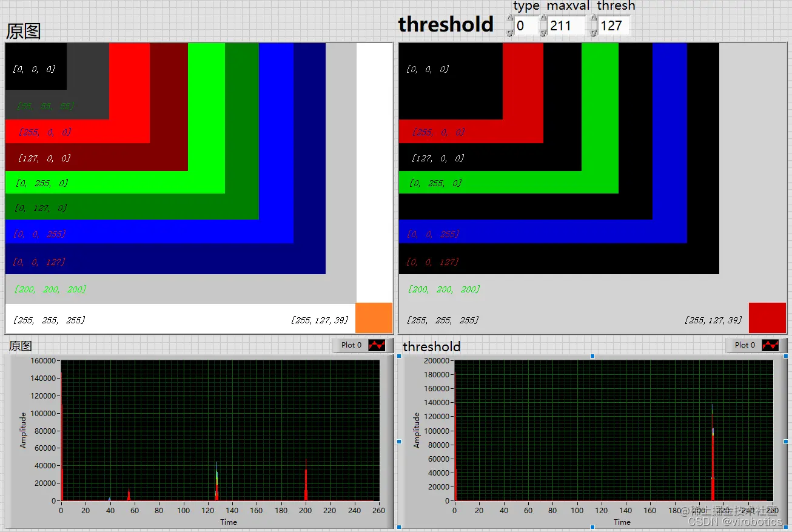Click Plot 0 label of threshold graph legend
Viewport: 792px width, 532px height.
(745, 345)
